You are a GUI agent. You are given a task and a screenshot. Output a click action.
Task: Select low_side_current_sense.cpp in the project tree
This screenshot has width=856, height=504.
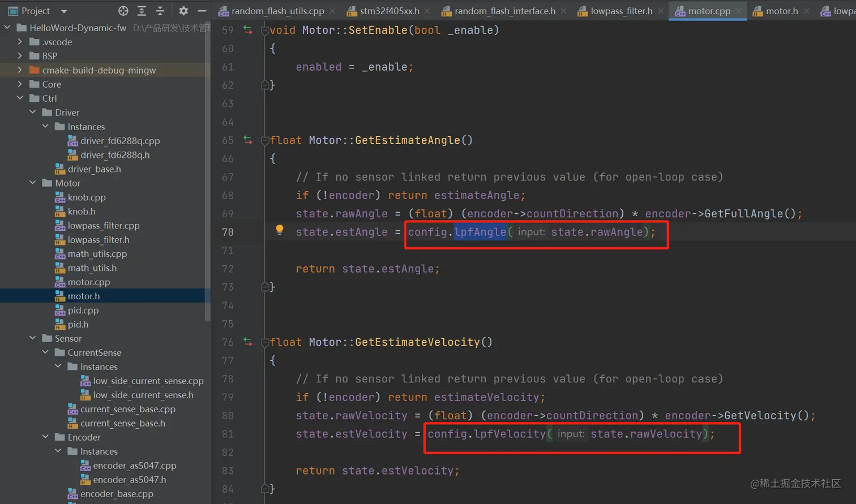[148, 381]
